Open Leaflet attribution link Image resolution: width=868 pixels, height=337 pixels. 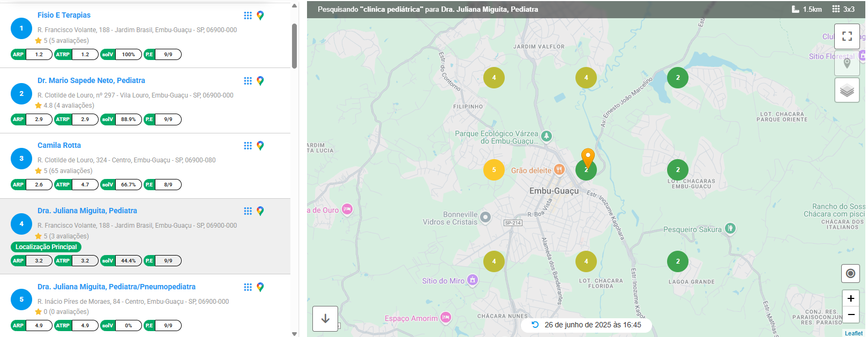click(x=854, y=333)
